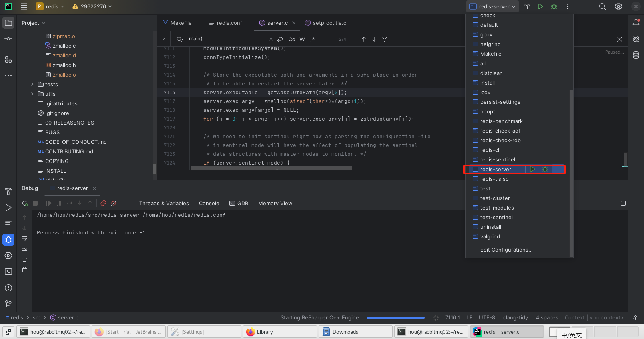Open redis-server run configuration dropdown
Image resolution: width=644 pixels, height=339 pixels.
pos(492,6)
